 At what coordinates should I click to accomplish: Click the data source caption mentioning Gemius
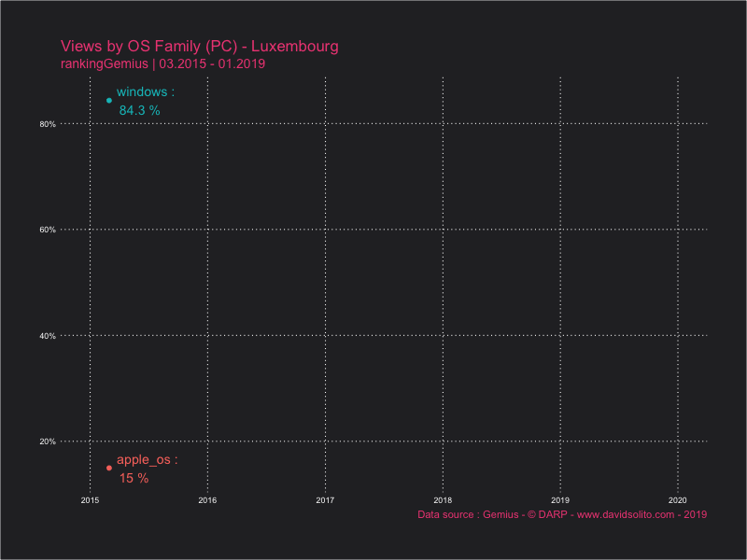562,515
